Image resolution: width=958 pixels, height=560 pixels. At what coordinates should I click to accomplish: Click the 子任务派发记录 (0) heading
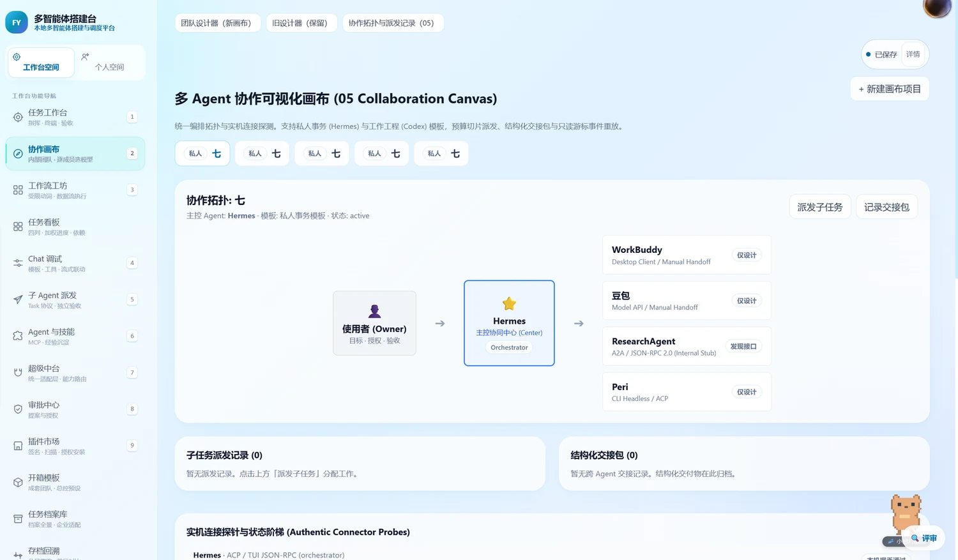224,455
